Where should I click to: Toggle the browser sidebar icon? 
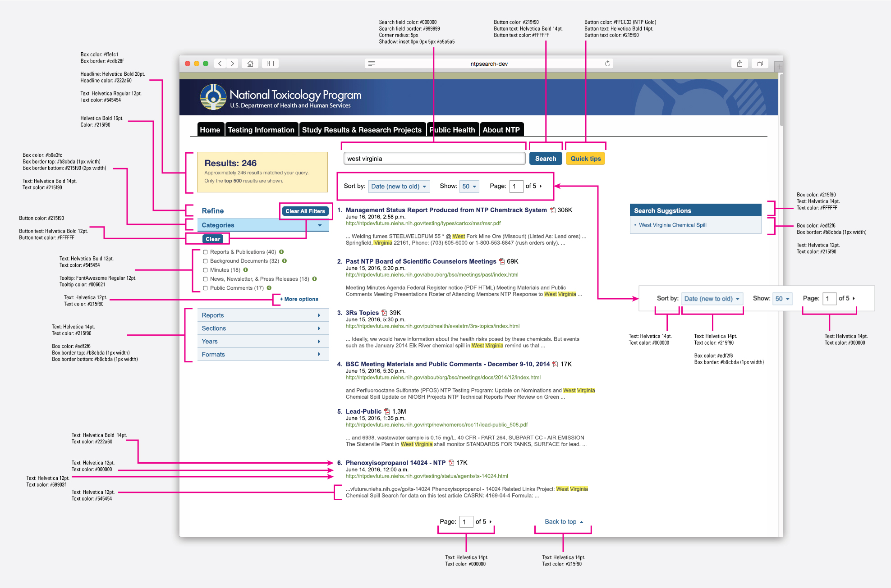coord(271,64)
